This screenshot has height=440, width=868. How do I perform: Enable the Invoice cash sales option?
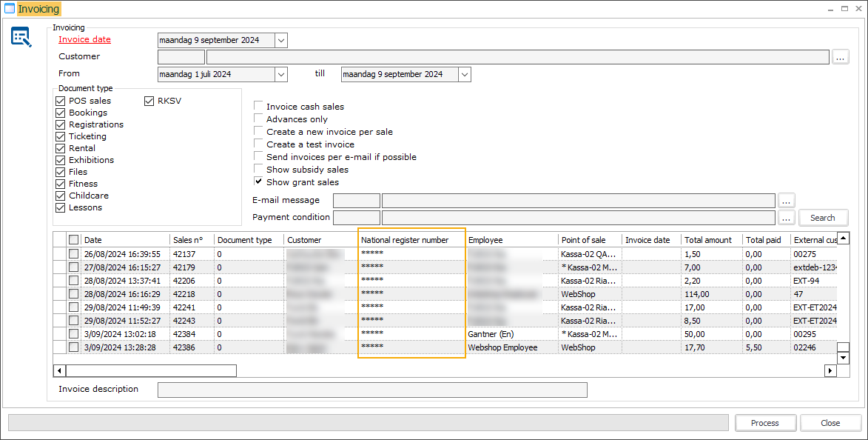point(259,107)
